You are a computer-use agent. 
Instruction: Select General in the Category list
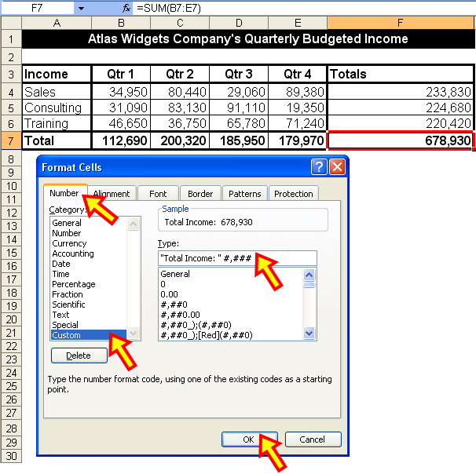click(x=89, y=223)
